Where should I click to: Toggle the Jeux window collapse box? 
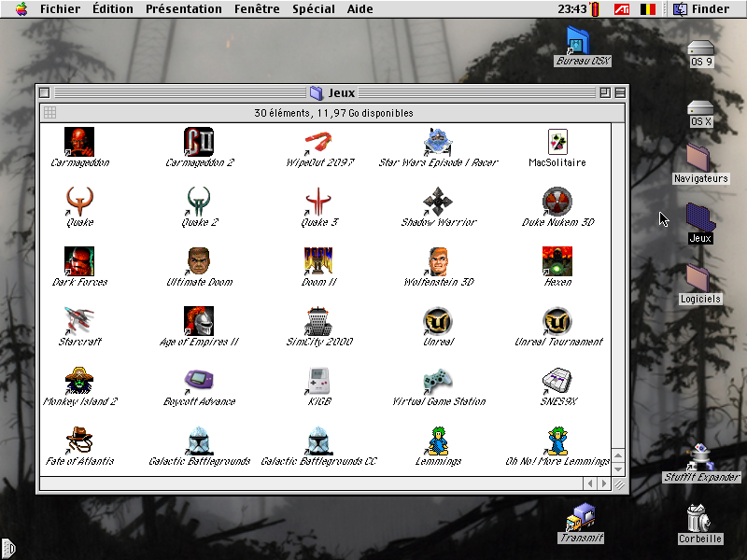[620, 92]
